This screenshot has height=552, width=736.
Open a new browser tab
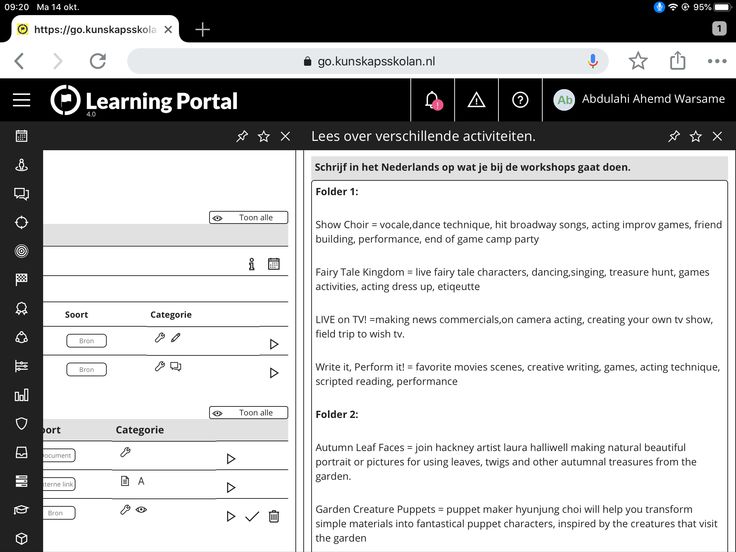202,30
